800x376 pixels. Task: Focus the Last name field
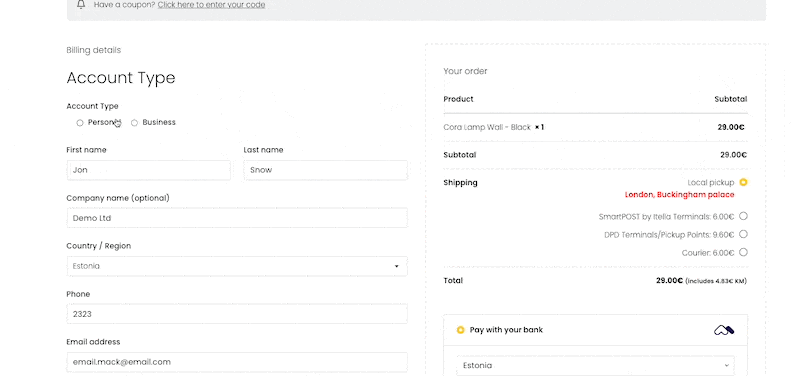point(326,170)
